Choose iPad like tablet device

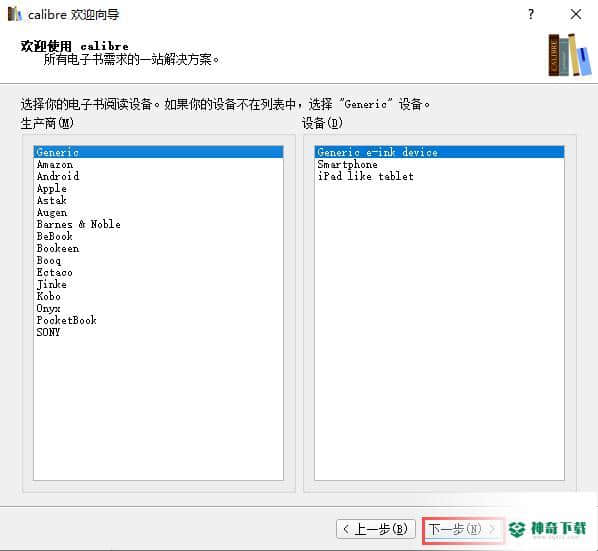click(439, 176)
